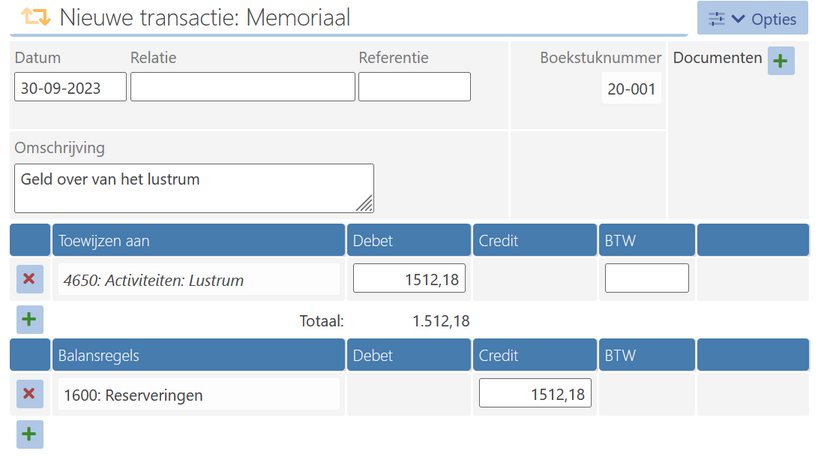Click into the Referentie text box
821x457 pixels.
tap(414, 87)
